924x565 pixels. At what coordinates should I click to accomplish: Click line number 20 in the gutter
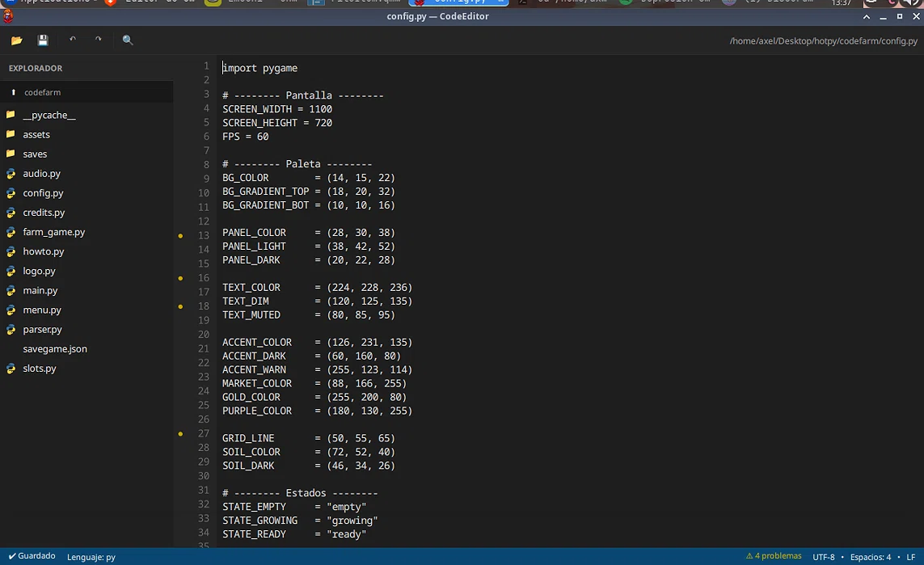[203, 334]
